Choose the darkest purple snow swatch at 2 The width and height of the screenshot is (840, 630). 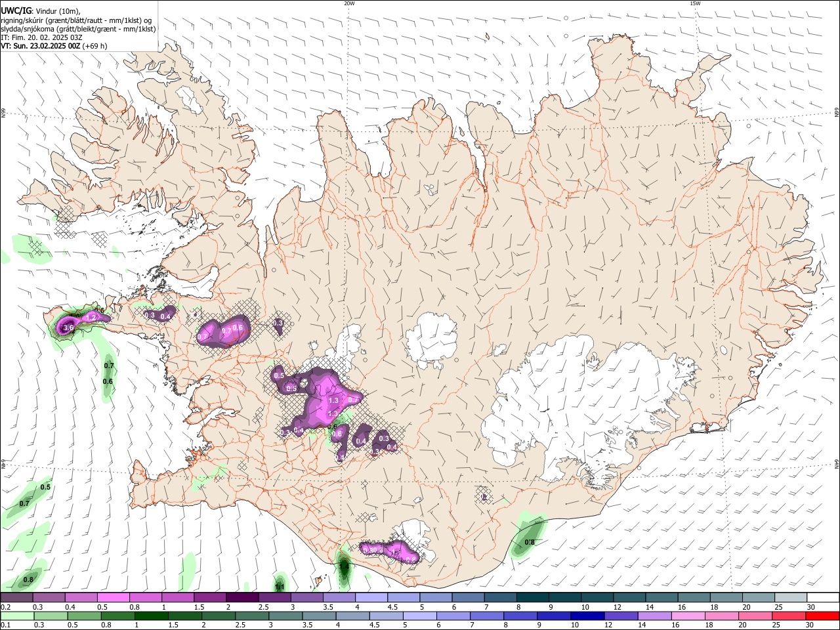(241, 597)
